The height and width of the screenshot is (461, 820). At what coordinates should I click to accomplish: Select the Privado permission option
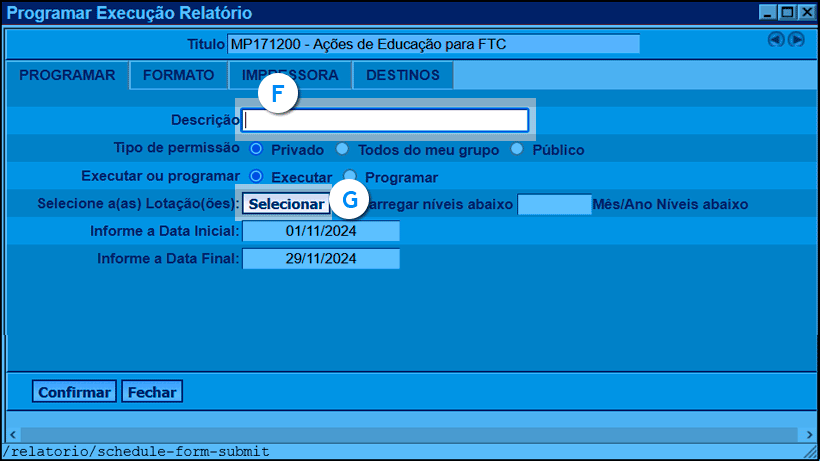coord(256,149)
